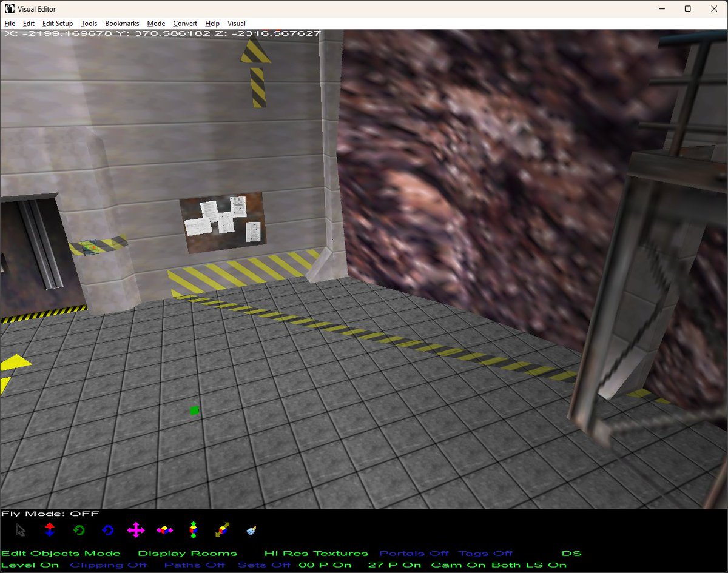Viewport: 728px width, 573px height.
Task: Enable Portals in the status bar
Action: click(x=414, y=553)
